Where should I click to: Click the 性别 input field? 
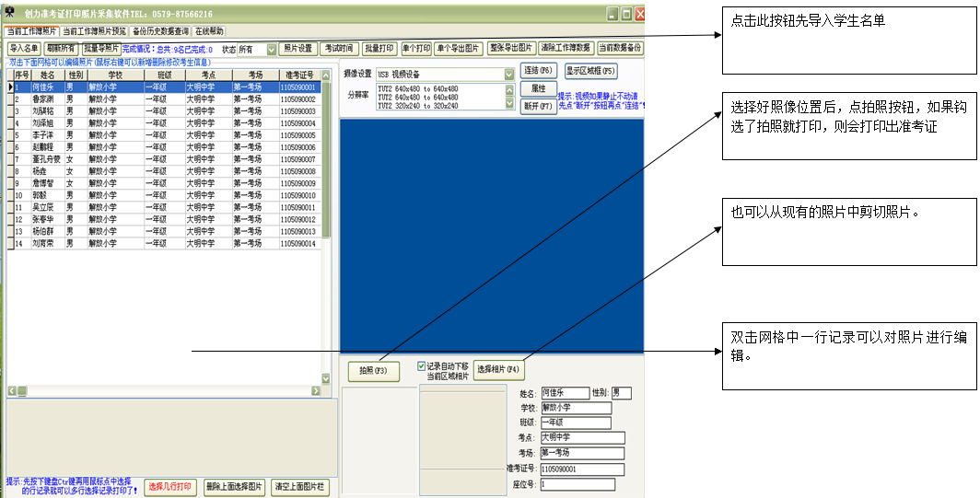coord(621,393)
